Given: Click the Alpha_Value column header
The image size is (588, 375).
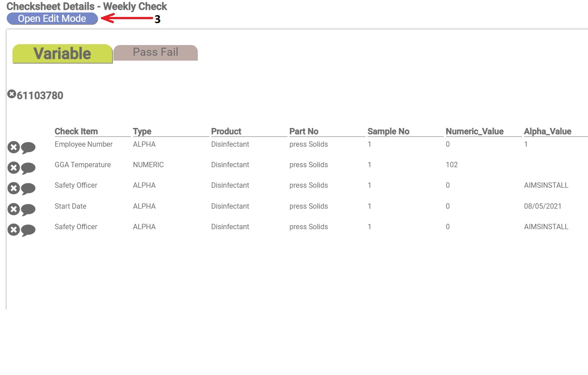Looking at the screenshot, I should point(548,131).
